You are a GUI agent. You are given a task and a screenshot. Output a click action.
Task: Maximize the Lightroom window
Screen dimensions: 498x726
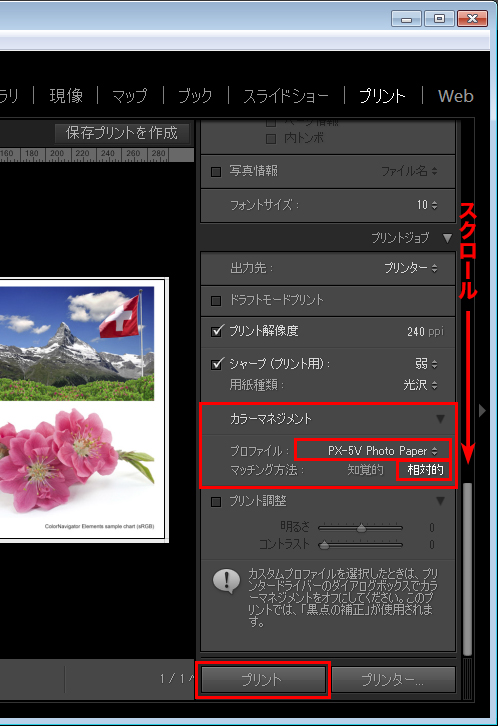(439, 19)
